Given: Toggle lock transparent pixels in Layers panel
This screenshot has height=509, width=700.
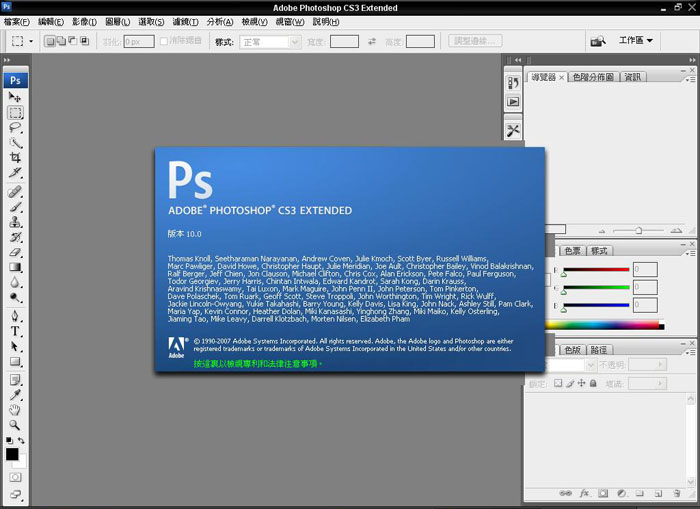Looking at the screenshot, I should click(x=558, y=383).
